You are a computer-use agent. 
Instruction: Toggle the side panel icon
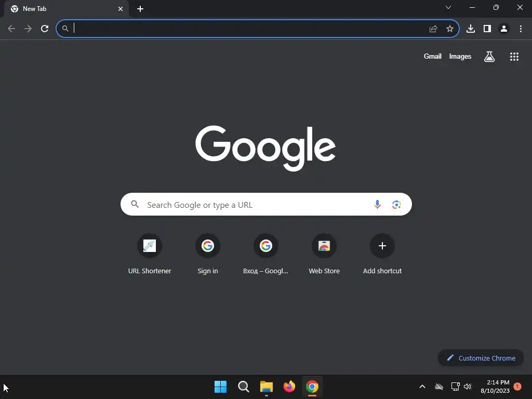(x=487, y=29)
